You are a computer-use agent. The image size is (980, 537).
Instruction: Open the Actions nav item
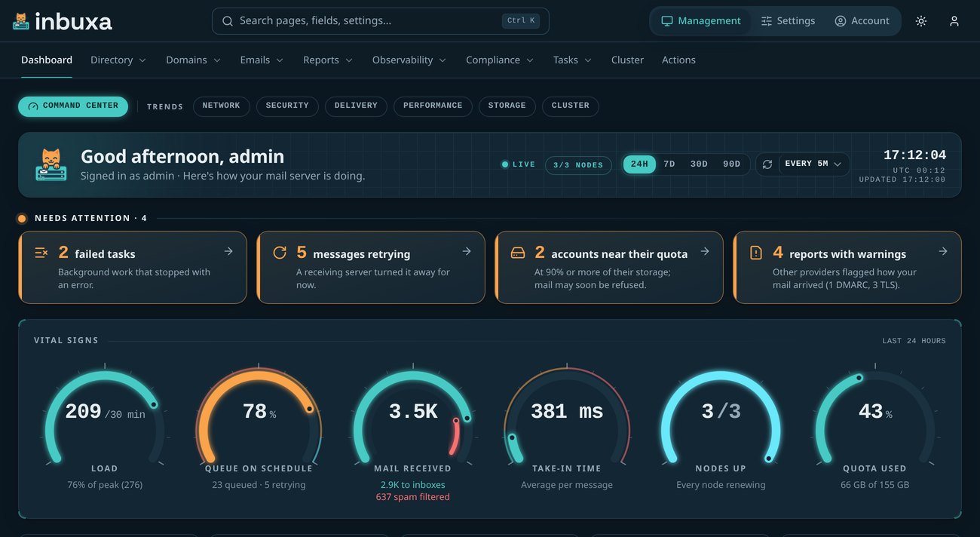(678, 60)
